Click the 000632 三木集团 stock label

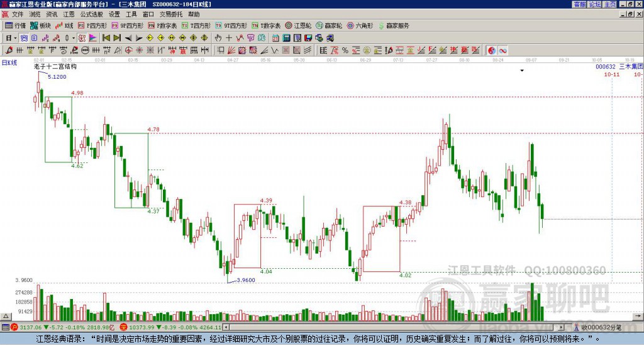pos(619,67)
